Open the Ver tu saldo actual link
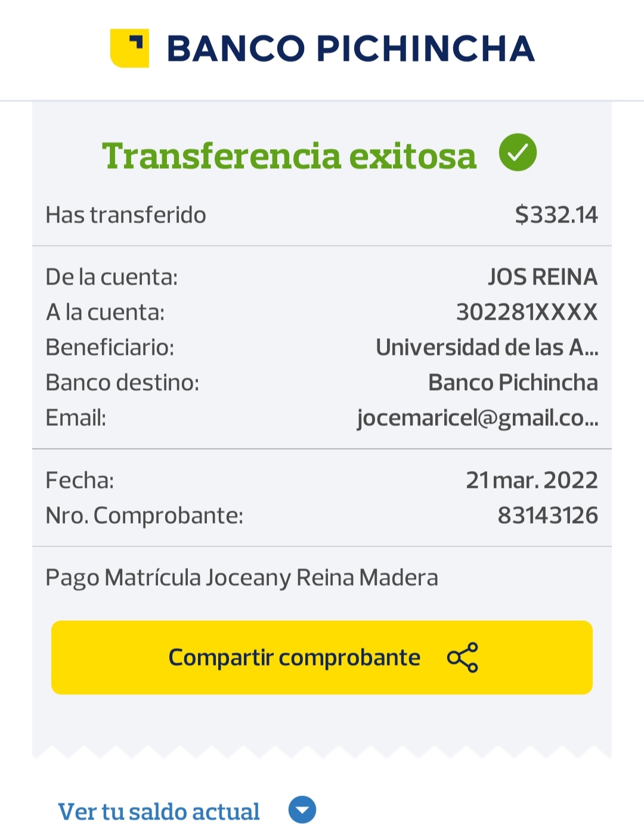 (159, 812)
